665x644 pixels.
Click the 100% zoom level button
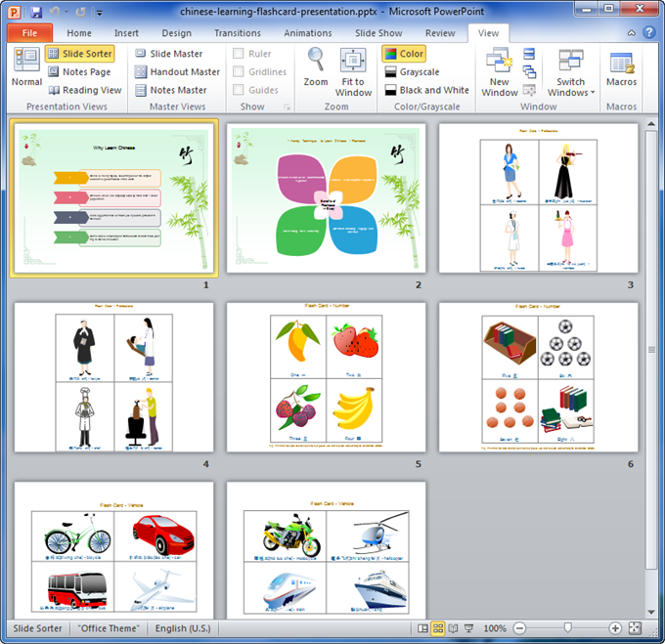pos(495,628)
